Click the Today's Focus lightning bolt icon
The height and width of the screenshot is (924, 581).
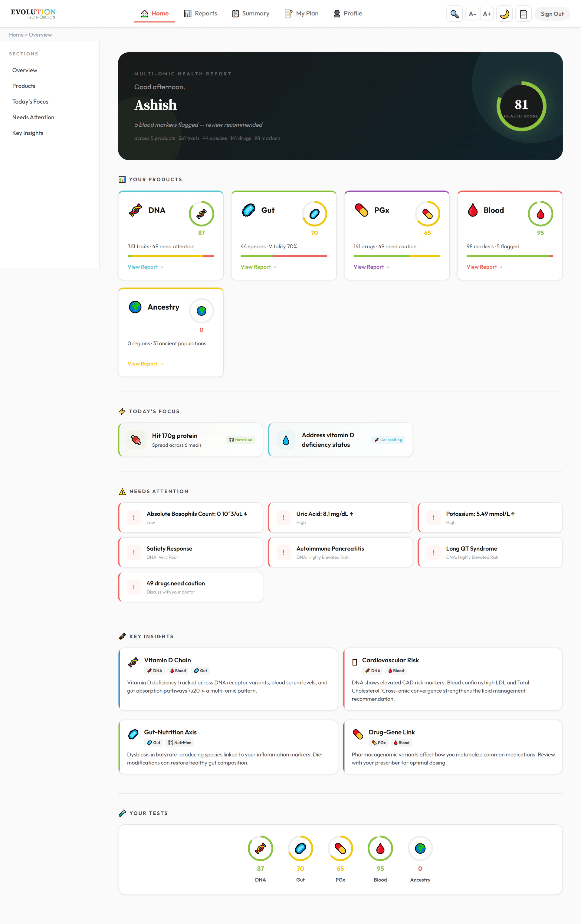122,411
